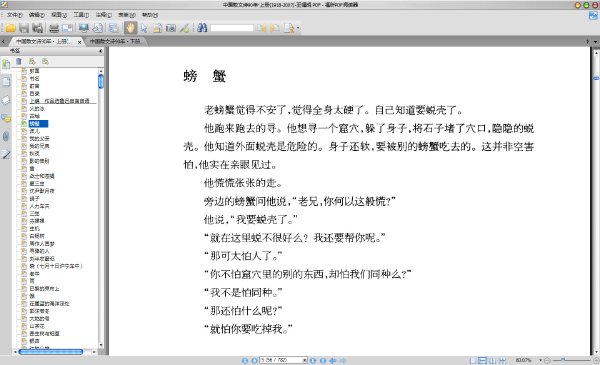Click the find search text field
The height and width of the screenshot is (365, 600).
232,28
